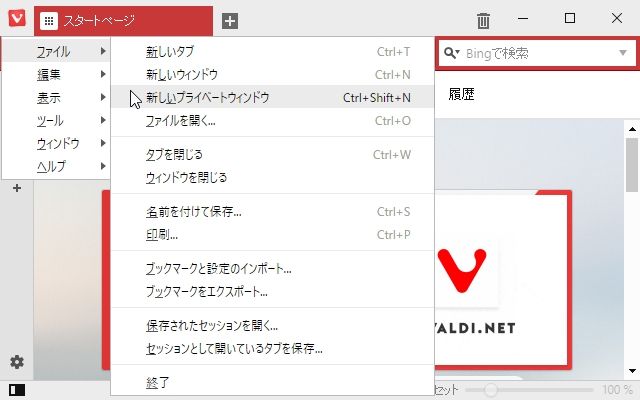
Task: Click the speed dial grid tab icon
Action: (49, 21)
